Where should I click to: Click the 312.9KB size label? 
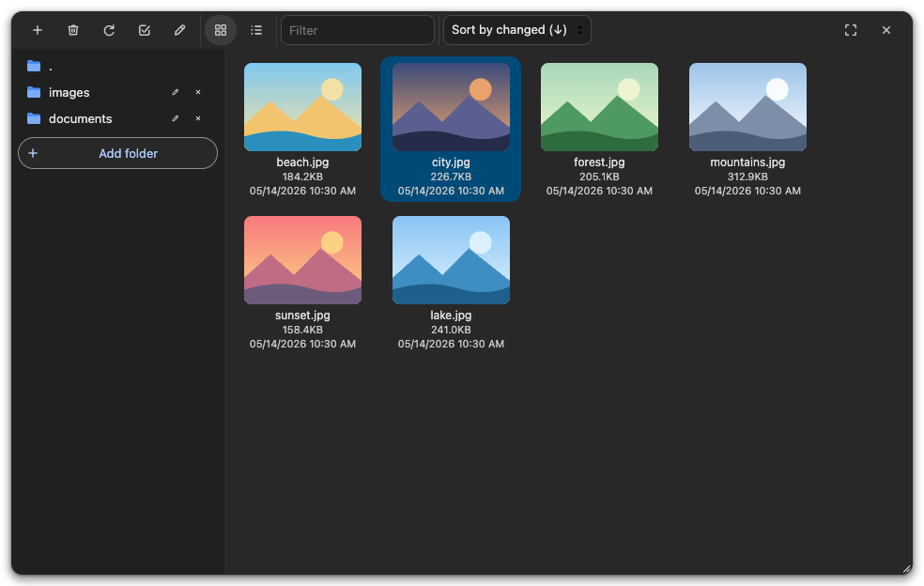pos(747,177)
